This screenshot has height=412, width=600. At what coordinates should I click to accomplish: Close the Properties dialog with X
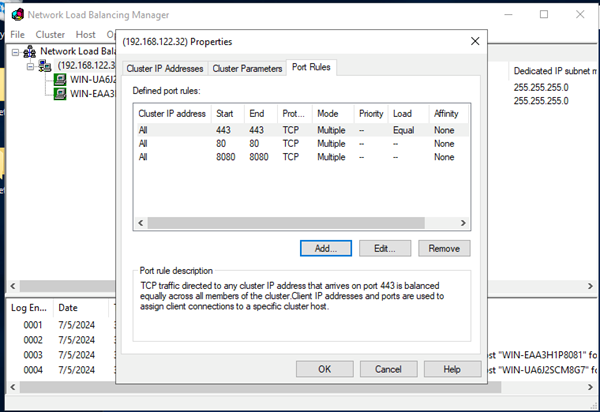[475, 41]
